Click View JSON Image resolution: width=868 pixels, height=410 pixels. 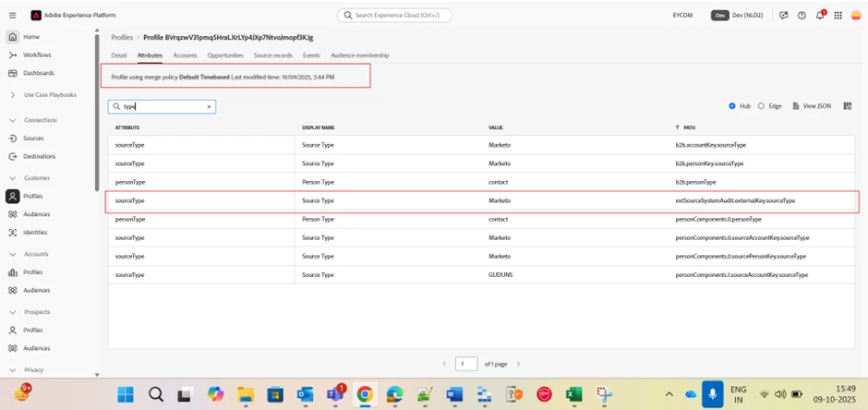pyautogui.click(x=812, y=106)
